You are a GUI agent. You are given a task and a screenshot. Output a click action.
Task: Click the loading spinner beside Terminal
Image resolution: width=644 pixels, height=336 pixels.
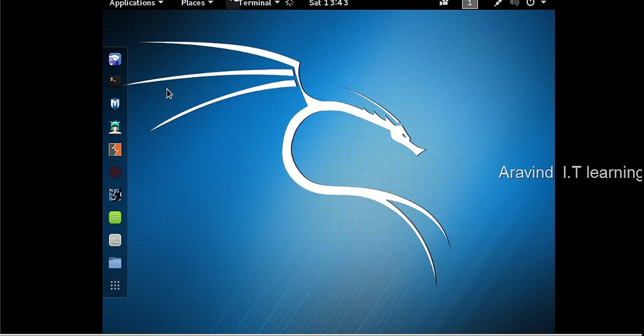click(290, 3)
